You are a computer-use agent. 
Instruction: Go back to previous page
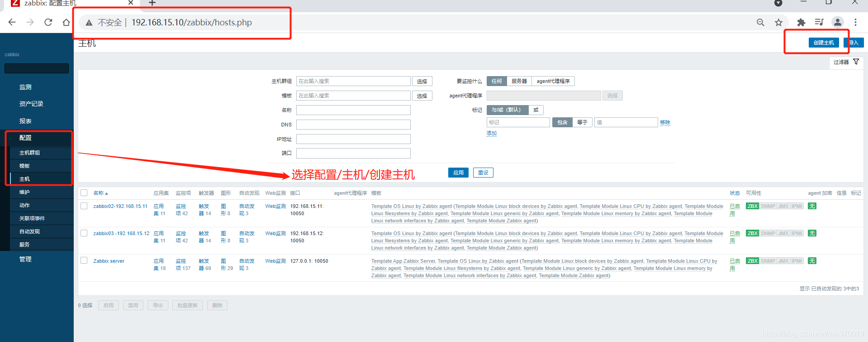(12, 22)
